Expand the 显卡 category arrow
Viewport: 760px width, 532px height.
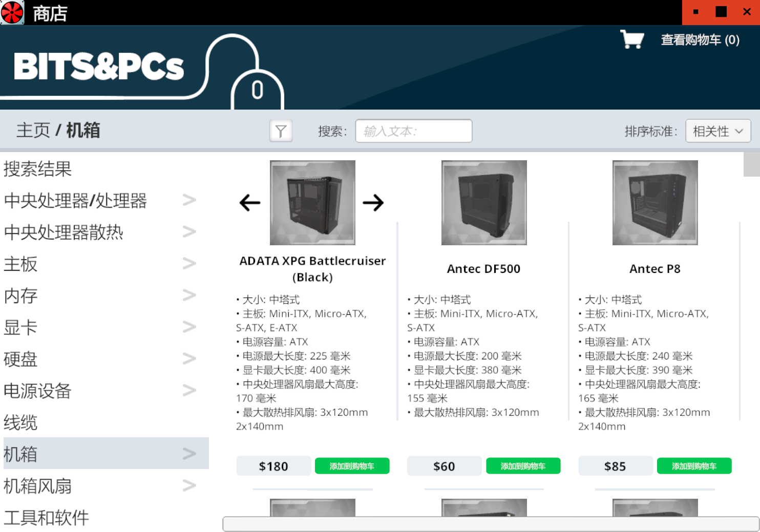point(189,327)
